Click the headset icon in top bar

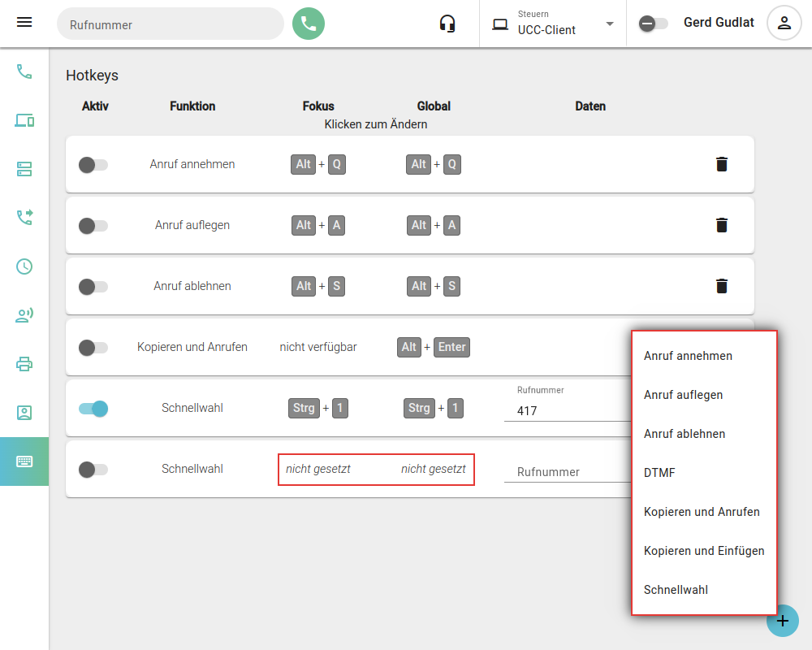coord(447,24)
